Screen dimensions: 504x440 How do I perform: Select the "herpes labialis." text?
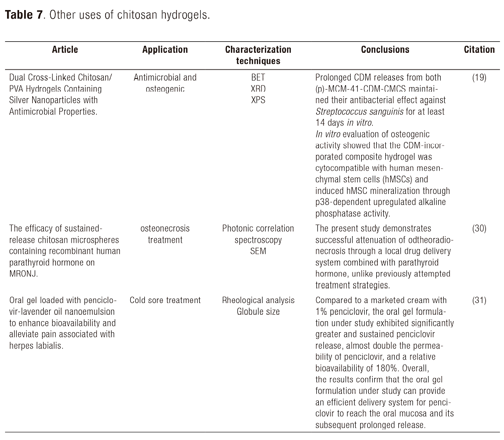[36, 346]
